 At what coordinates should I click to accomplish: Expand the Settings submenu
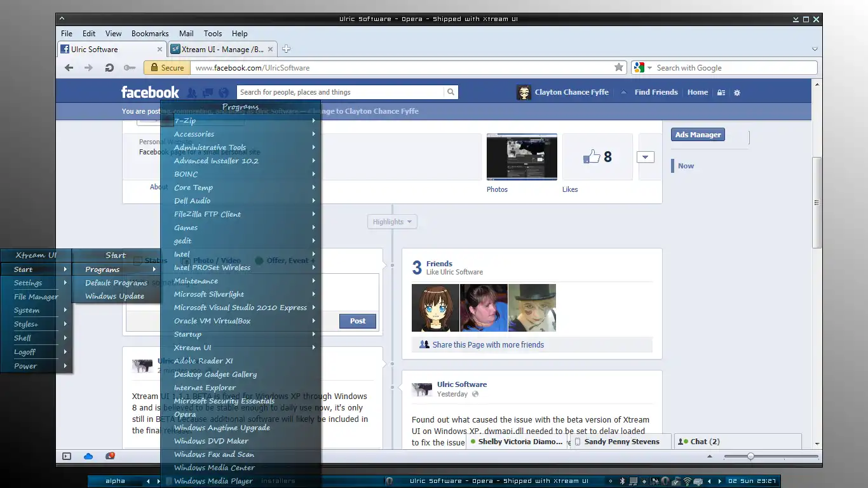click(36, 283)
